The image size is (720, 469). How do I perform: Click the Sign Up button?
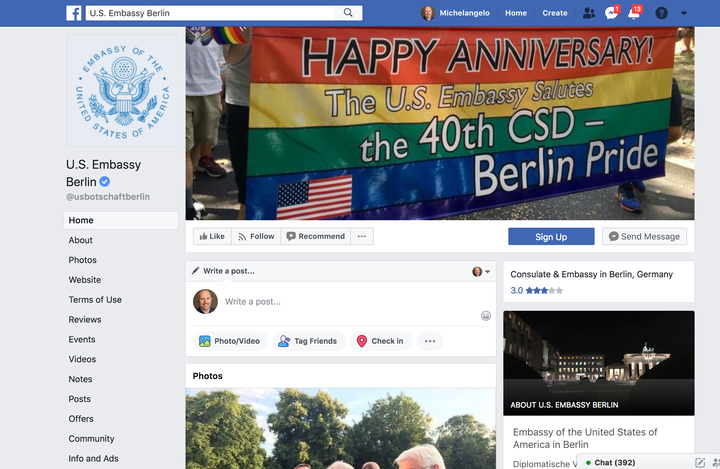(x=551, y=237)
